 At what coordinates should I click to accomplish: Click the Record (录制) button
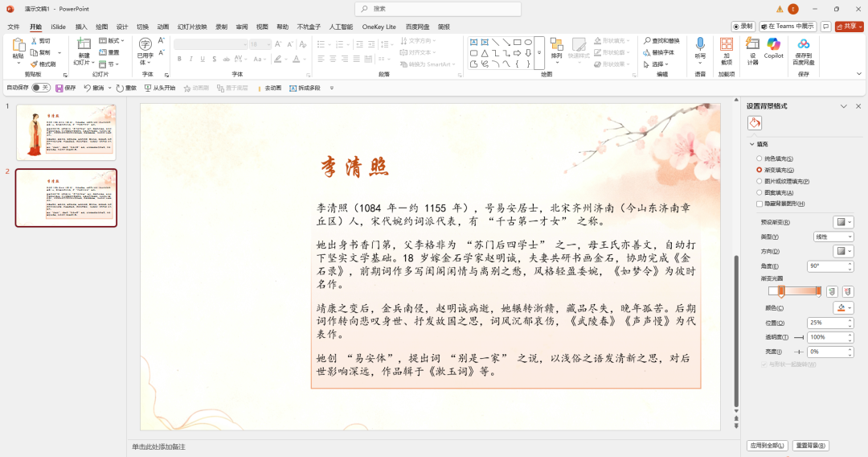(743, 26)
